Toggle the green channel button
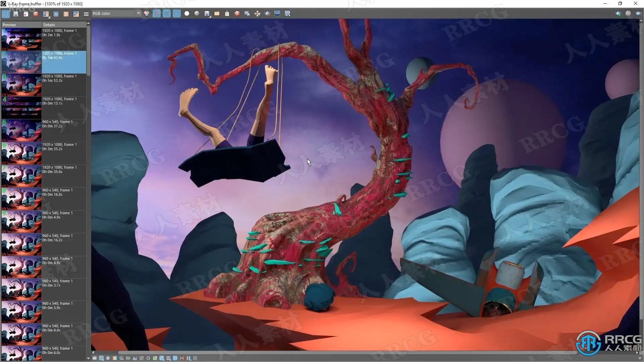This screenshot has width=644, height=362. [167, 13]
